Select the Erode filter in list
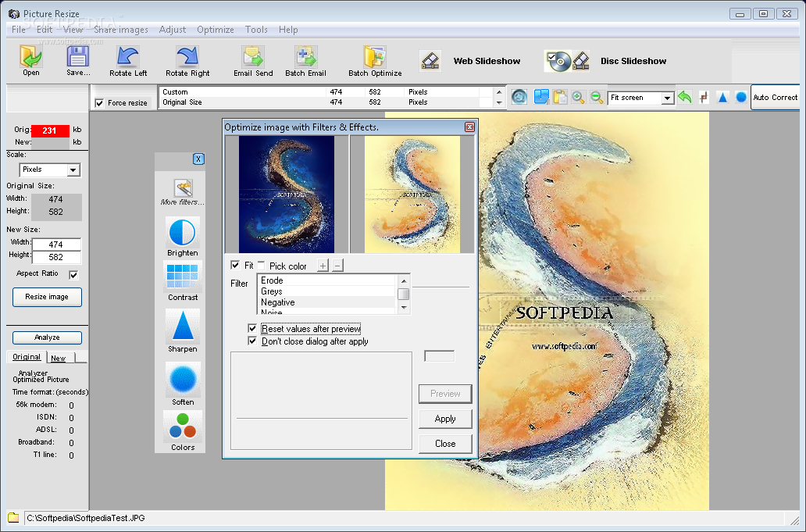 327,280
